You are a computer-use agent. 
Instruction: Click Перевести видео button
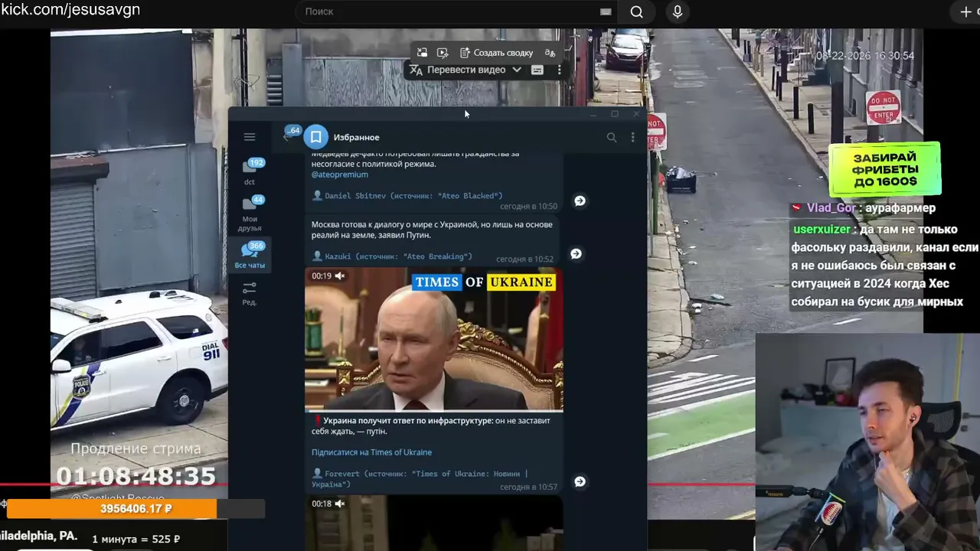click(x=458, y=70)
